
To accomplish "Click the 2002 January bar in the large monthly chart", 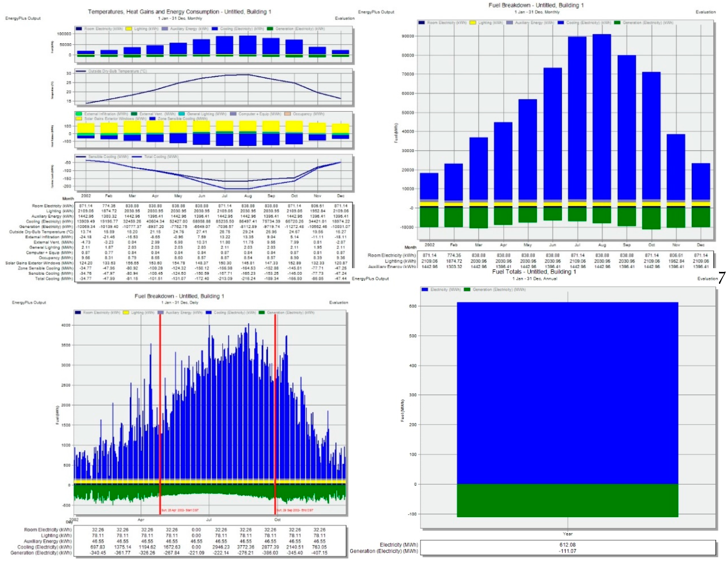I will click(x=429, y=186).
